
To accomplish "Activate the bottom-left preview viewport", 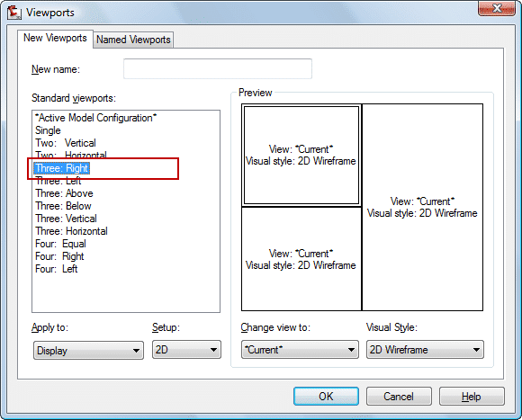I will [x=301, y=259].
